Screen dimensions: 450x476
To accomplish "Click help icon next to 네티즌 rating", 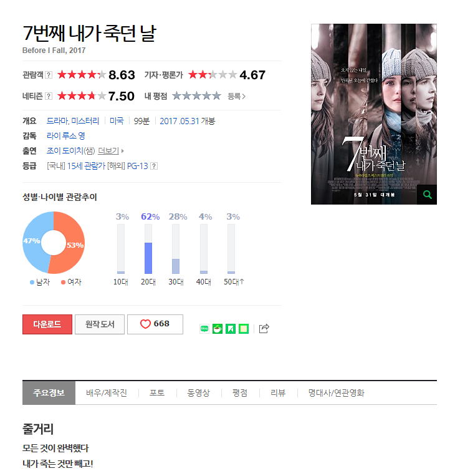I will coord(49,96).
